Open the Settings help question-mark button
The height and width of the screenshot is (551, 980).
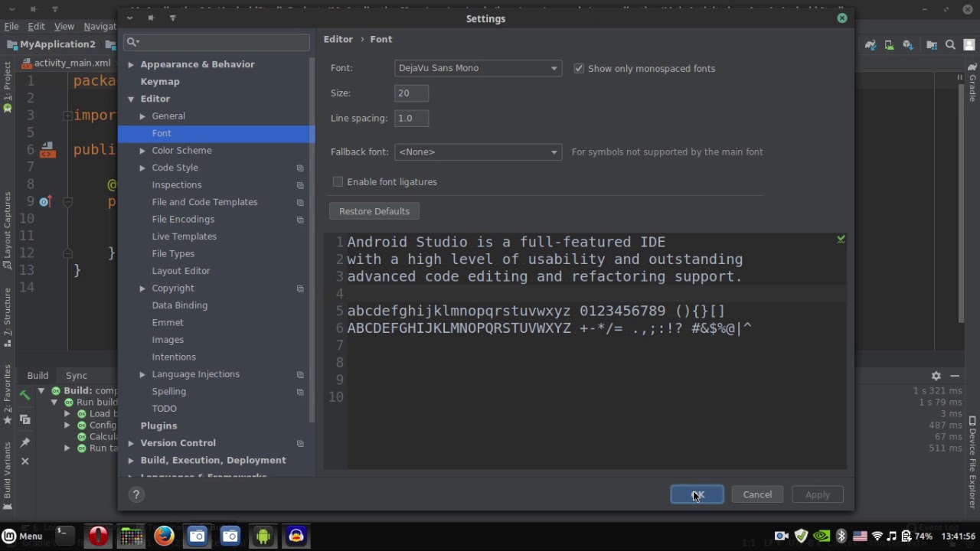point(136,494)
